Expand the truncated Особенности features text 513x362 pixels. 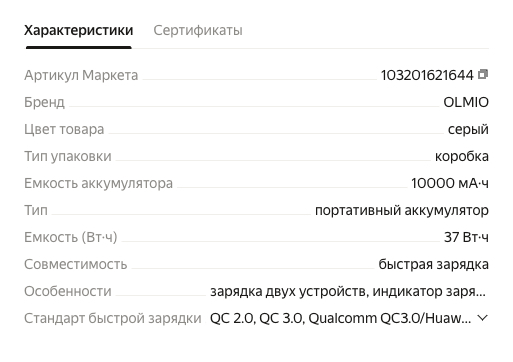pyautogui.click(x=348, y=291)
